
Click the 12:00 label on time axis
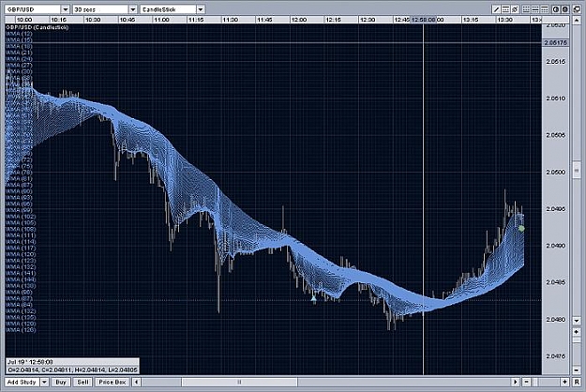point(299,20)
